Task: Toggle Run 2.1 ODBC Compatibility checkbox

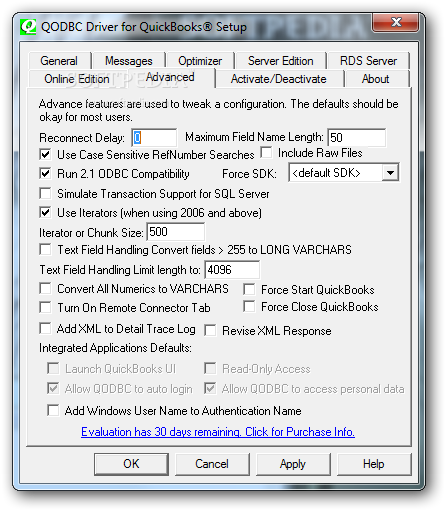Action: [x=45, y=173]
